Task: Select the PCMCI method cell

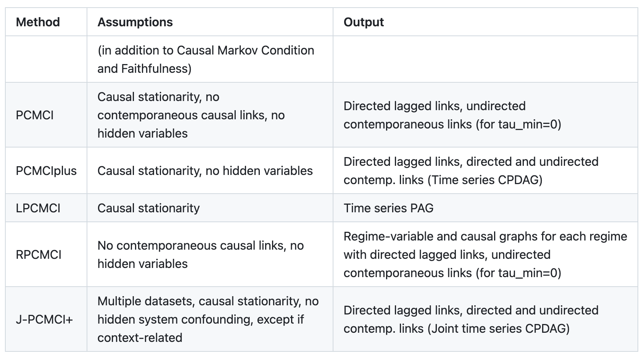Action: tap(35, 115)
